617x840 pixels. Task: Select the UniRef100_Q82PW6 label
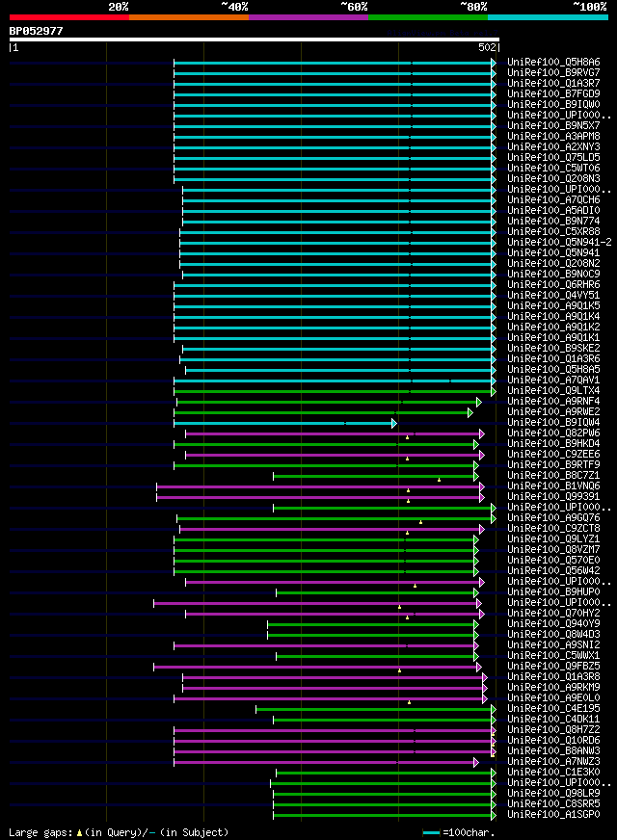[x=553, y=433]
